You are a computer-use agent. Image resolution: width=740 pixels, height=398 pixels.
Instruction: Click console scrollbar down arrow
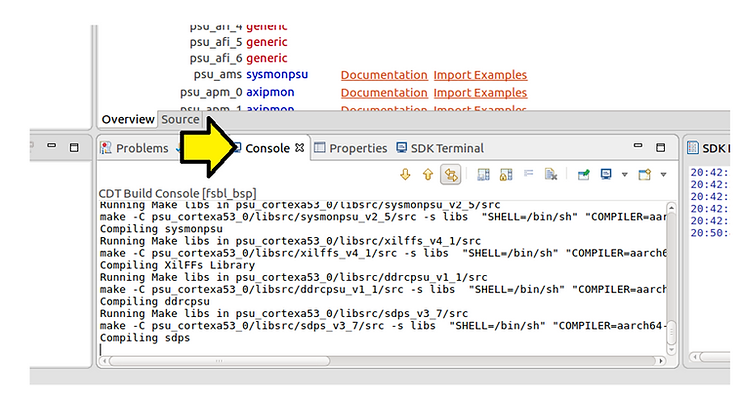[671, 350]
